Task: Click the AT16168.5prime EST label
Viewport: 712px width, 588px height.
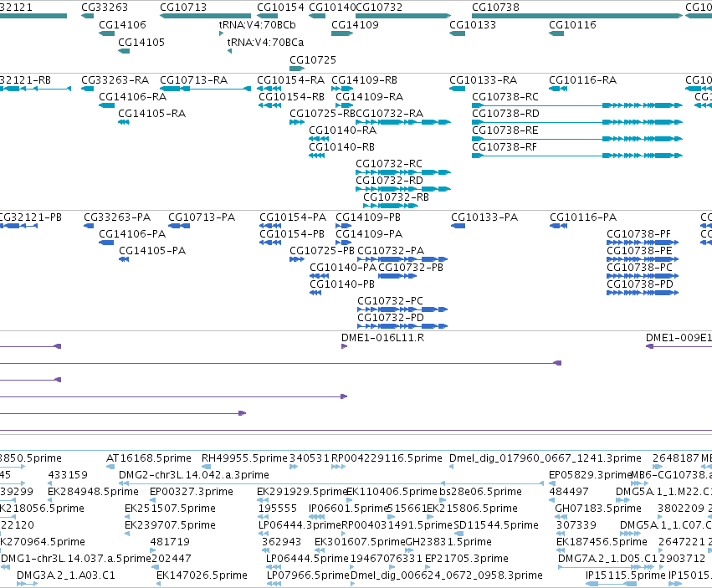Action: pos(148,458)
